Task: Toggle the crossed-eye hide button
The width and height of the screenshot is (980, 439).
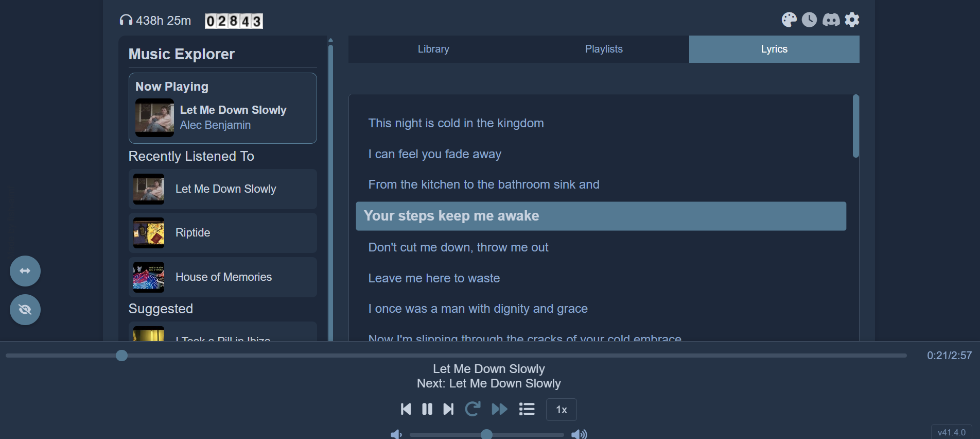Action: pyautogui.click(x=25, y=310)
